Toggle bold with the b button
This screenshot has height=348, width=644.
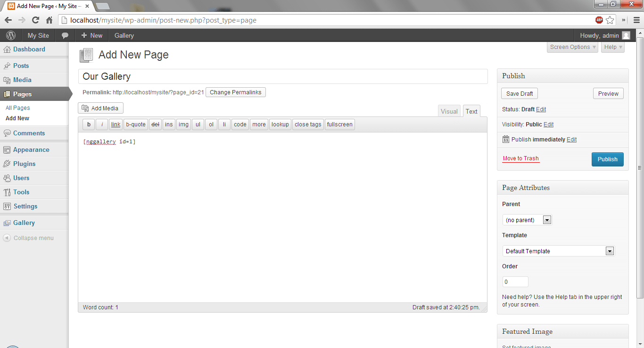pyautogui.click(x=89, y=124)
